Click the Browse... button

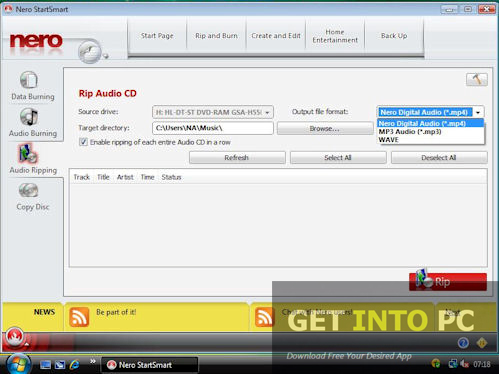click(325, 129)
